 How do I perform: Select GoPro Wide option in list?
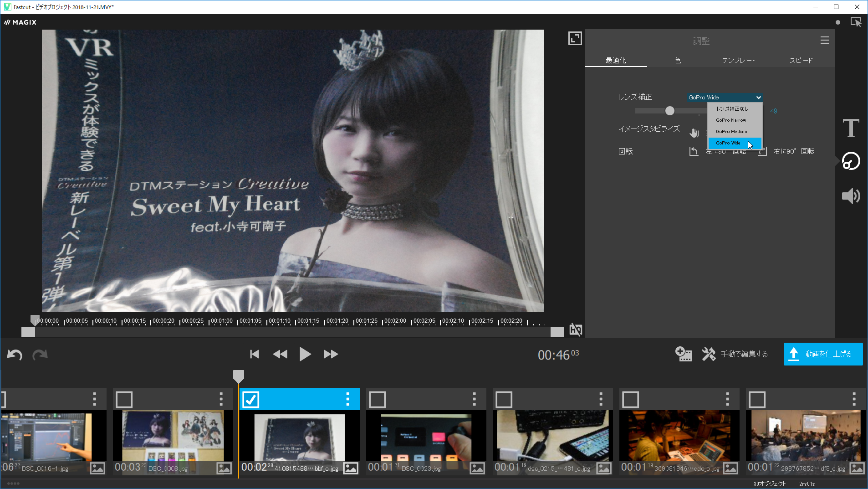734,143
